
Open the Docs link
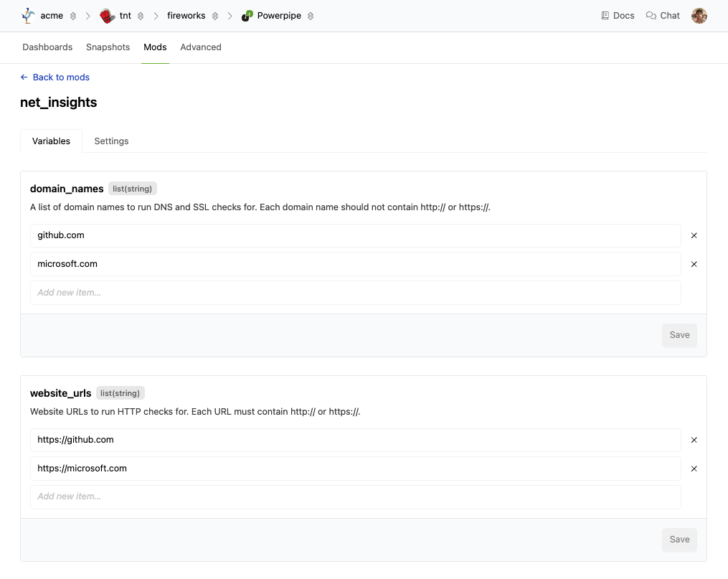click(x=618, y=16)
